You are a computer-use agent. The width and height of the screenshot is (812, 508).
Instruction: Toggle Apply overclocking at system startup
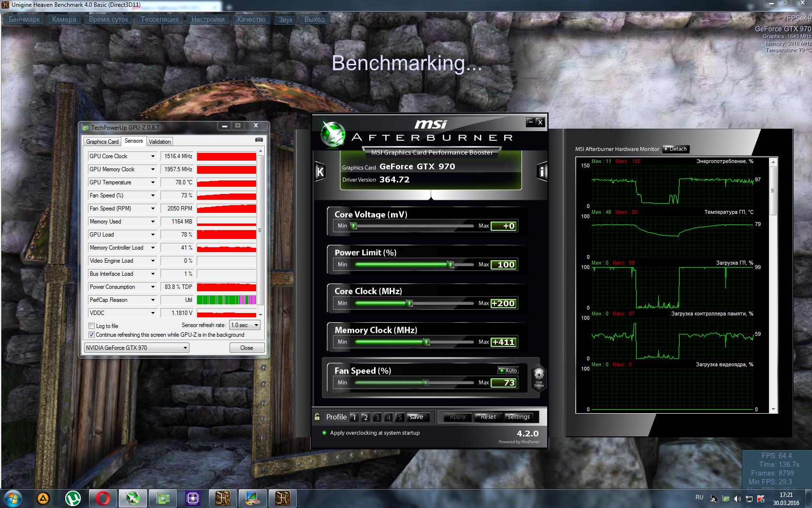click(x=324, y=433)
